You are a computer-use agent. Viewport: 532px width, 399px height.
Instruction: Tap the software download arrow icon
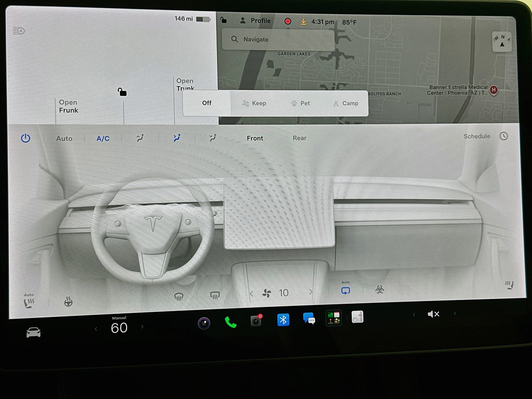pyautogui.click(x=303, y=22)
